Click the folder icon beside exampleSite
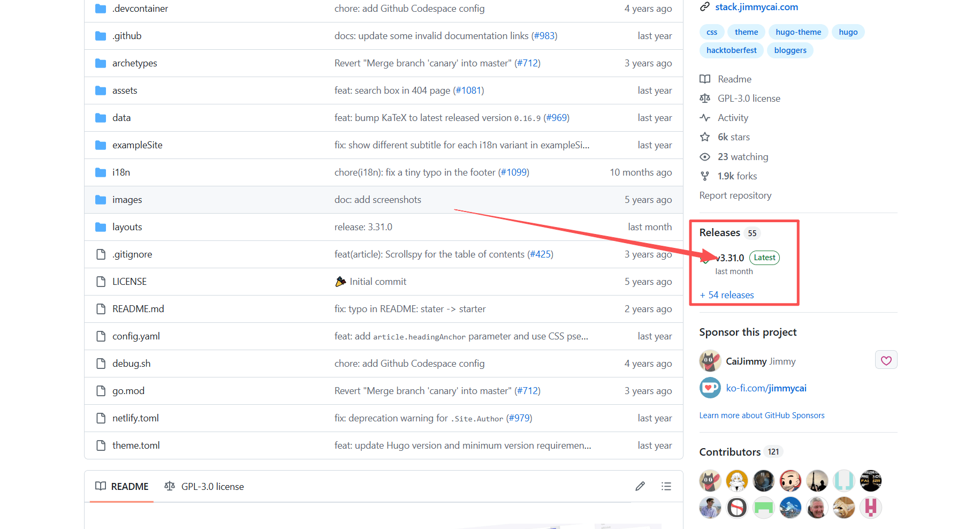Viewport: 980px width, 529px height. click(x=101, y=145)
